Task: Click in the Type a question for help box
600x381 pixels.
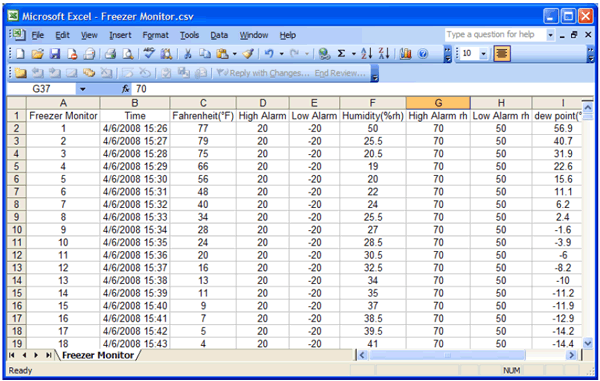Action: tap(495, 35)
